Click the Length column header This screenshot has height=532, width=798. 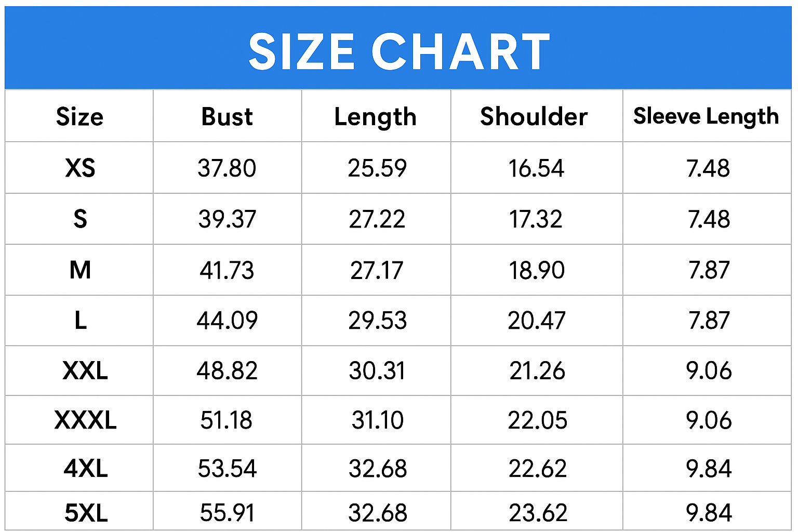[376, 117]
